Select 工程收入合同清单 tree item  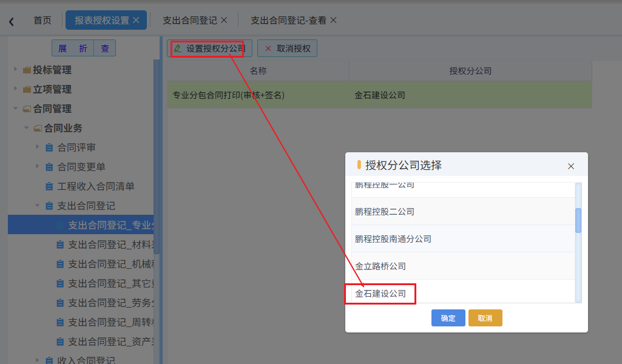click(x=96, y=186)
